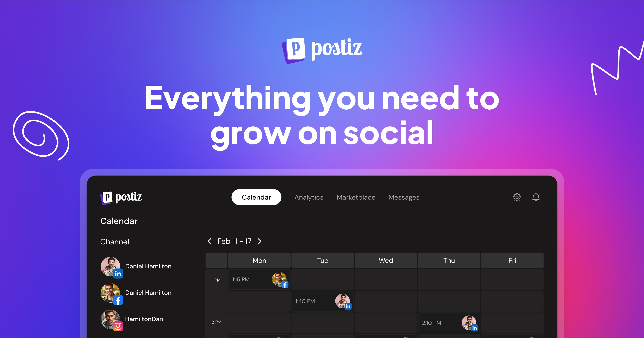Switch to the Messages tab
This screenshot has height=338, width=644.
coord(403,197)
